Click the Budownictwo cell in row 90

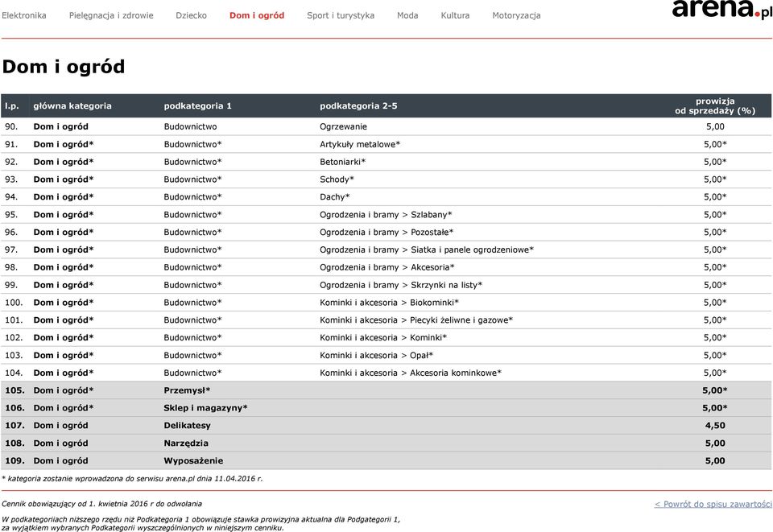(190, 126)
